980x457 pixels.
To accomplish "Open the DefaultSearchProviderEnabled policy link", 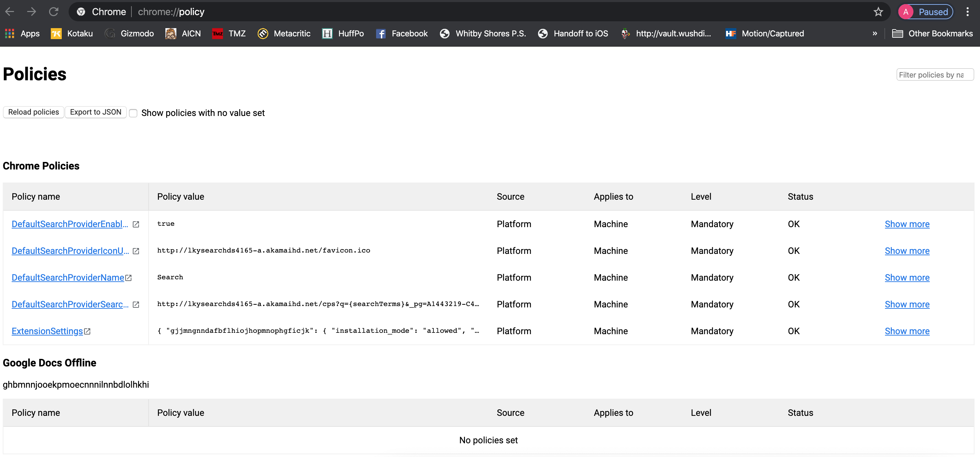I will (x=70, y=224).
